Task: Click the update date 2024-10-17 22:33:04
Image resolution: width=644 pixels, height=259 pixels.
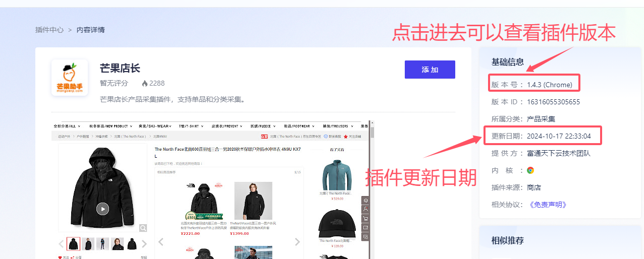Action: point(559,136)
